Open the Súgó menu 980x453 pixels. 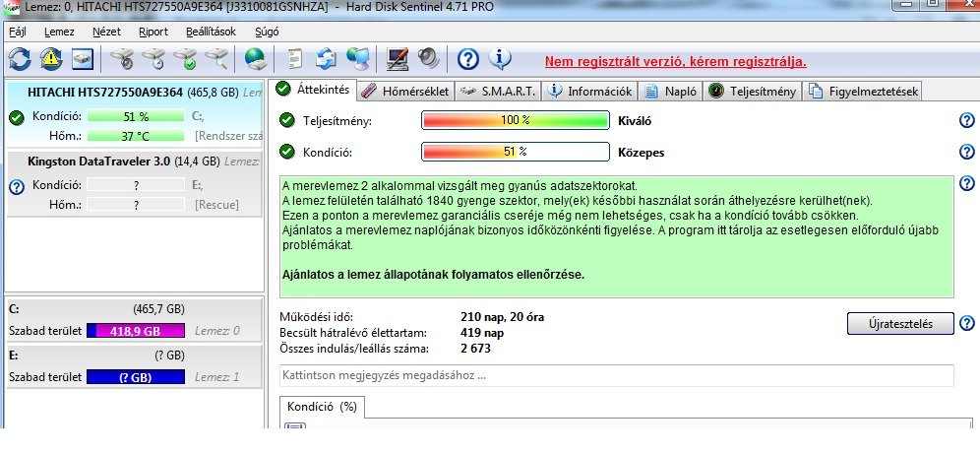pyautogui.click(x=267, y=32)
